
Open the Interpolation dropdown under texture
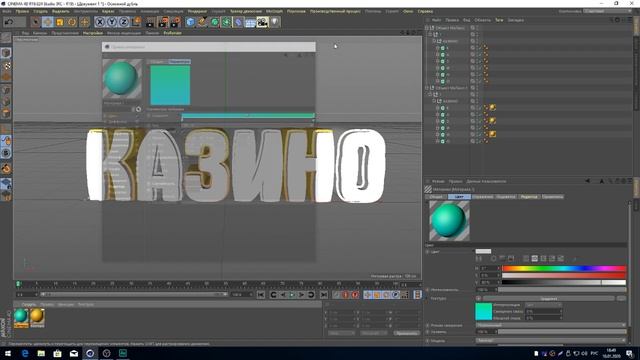tap(543, 305)
